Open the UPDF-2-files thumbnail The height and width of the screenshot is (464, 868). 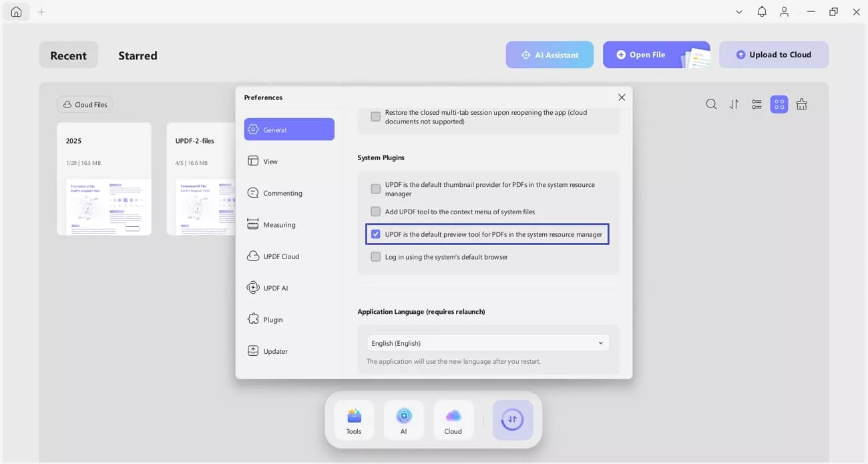click(x=201, y=179)
